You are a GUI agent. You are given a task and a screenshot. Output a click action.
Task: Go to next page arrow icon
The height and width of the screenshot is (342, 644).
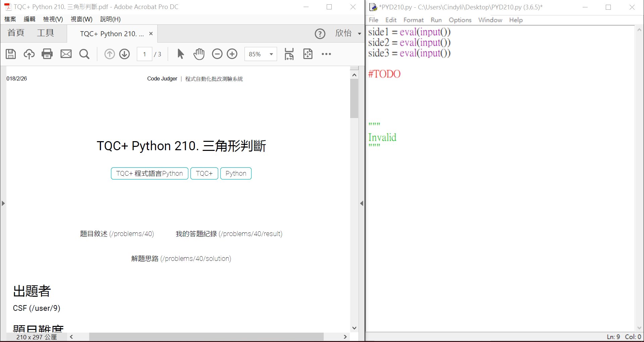point(124,54)
